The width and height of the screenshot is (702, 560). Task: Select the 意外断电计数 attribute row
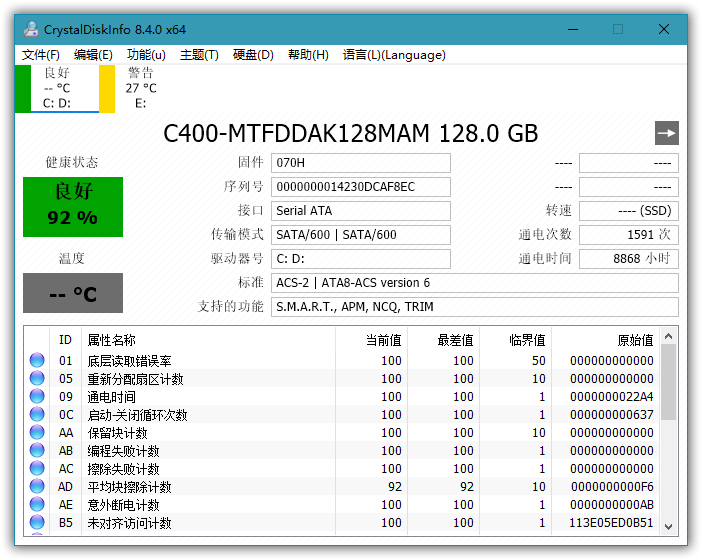pyautogui.click(x=342, y=504)
